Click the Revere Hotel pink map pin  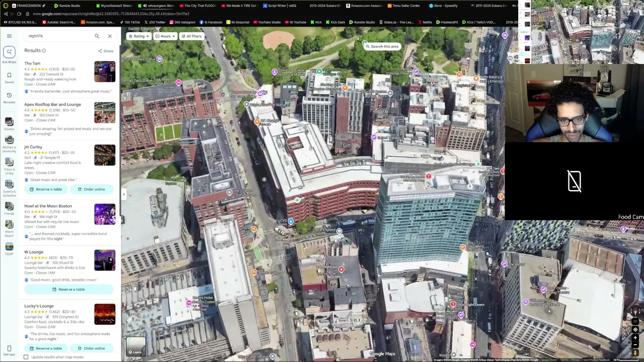(189, 303)
